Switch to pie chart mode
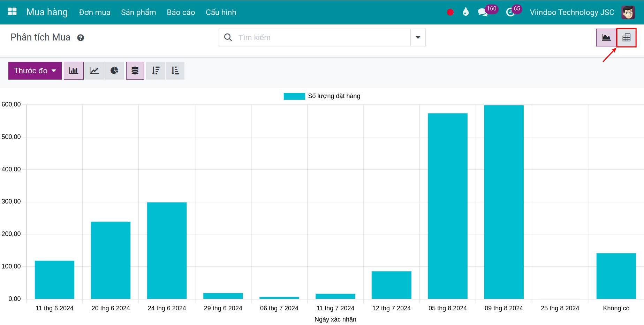The width and height of the screenshot is (644, 325). (x=114, y=71)
